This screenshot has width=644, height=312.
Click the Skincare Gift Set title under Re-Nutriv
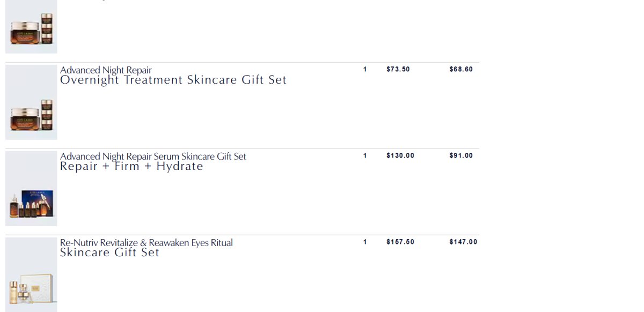click(109, 253)
